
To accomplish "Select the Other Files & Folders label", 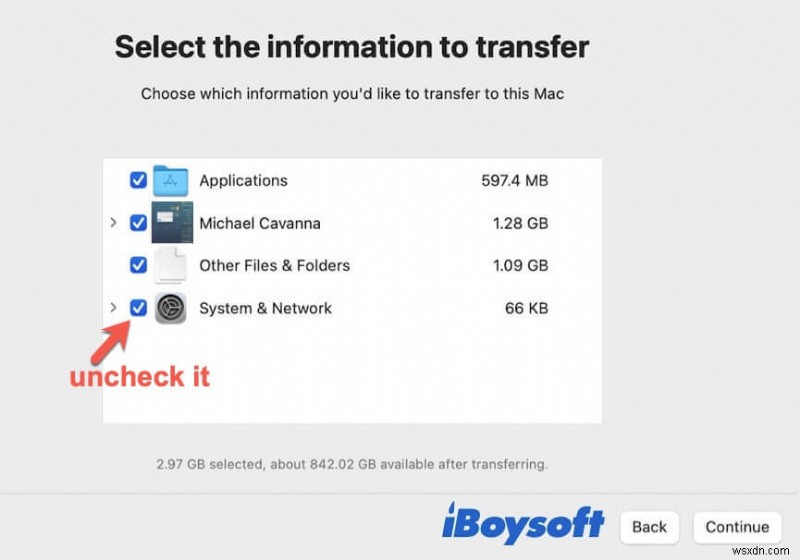I will pos(274,266).
